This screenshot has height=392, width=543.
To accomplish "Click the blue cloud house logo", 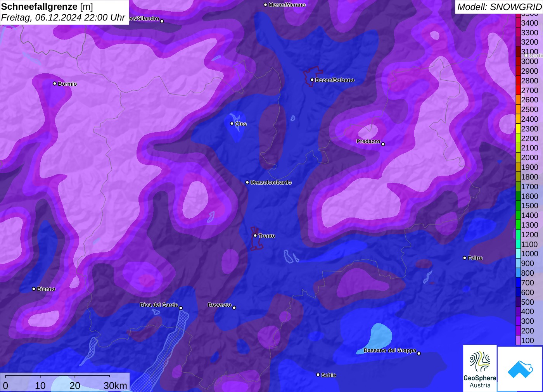I will 520,369.
